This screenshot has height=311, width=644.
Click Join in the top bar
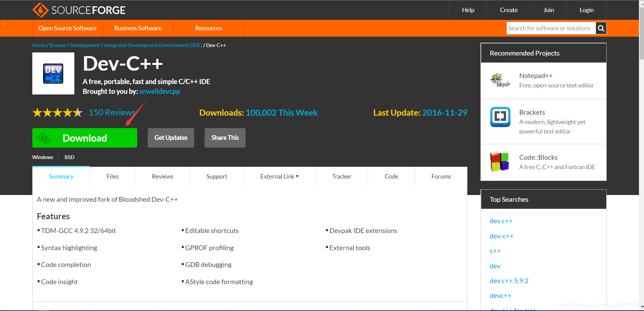[549, 10]
